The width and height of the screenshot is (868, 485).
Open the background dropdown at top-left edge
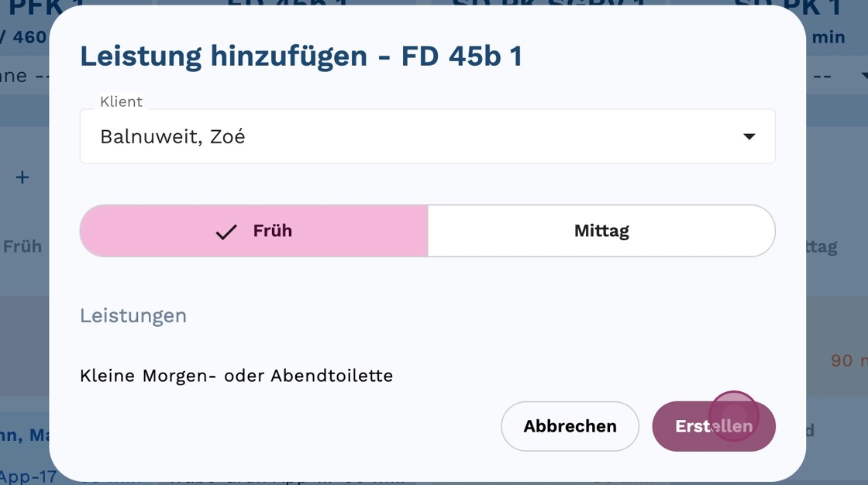23,76
